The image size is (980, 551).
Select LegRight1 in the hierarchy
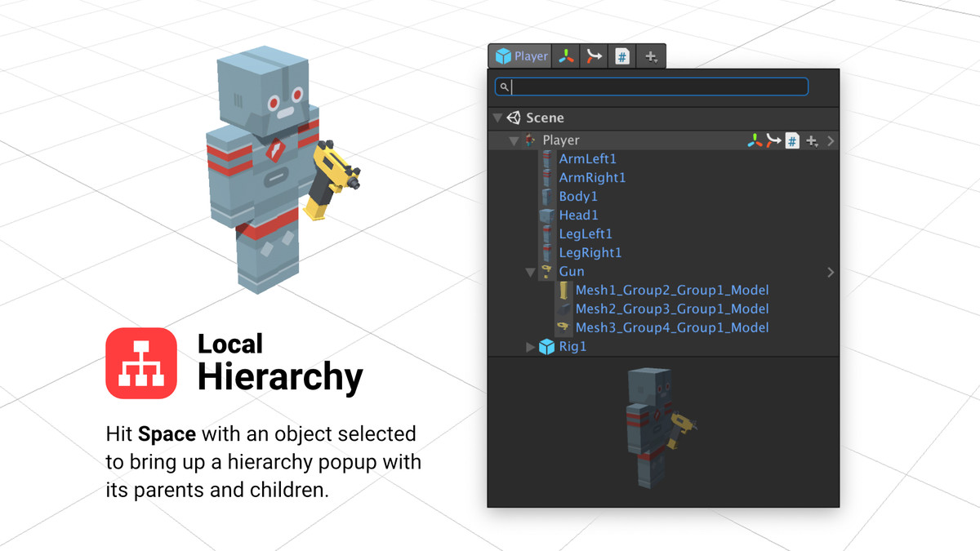(x=590, y=253)
